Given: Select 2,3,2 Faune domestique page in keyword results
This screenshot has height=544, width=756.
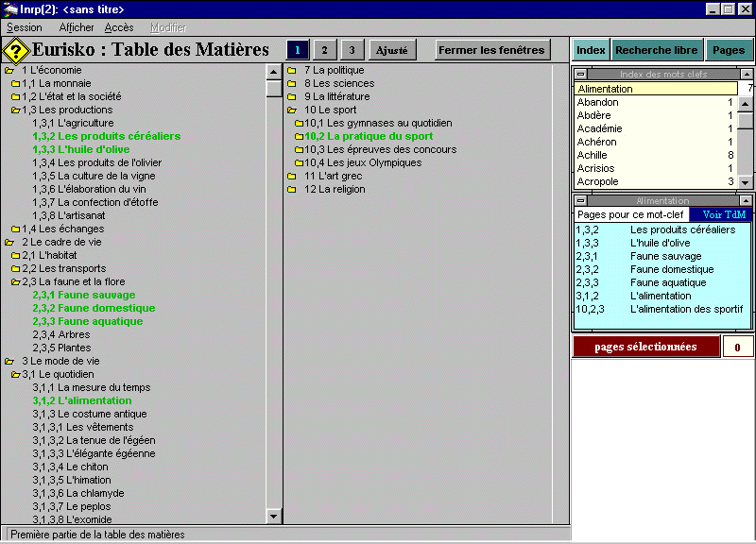Looking at the screenshot, I should click(660, 270).
